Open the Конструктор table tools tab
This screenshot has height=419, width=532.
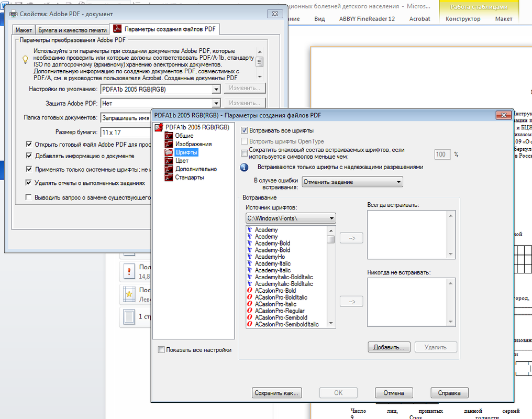point(463,19)
